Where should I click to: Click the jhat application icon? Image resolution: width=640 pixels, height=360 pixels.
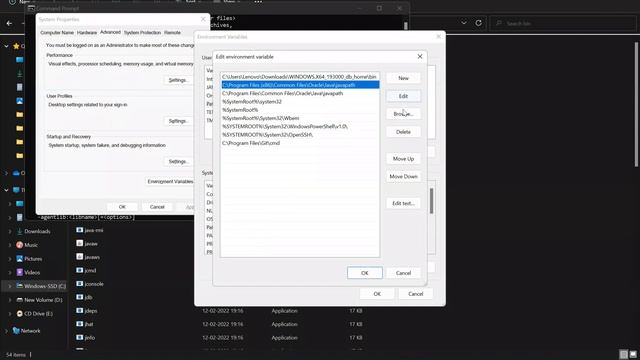80,324
